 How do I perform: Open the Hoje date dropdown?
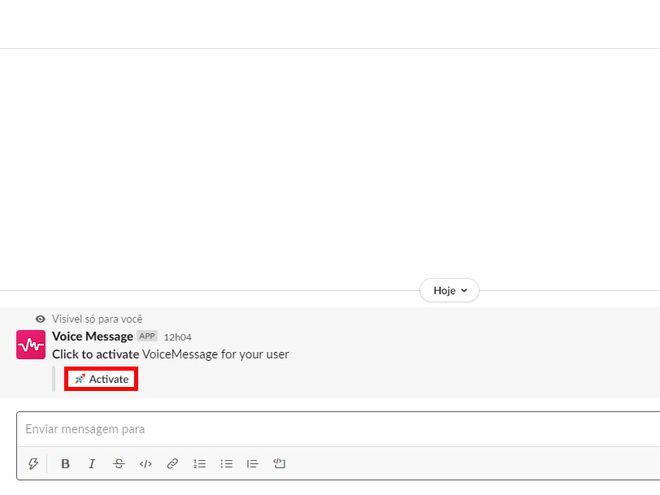pos(449,290)
